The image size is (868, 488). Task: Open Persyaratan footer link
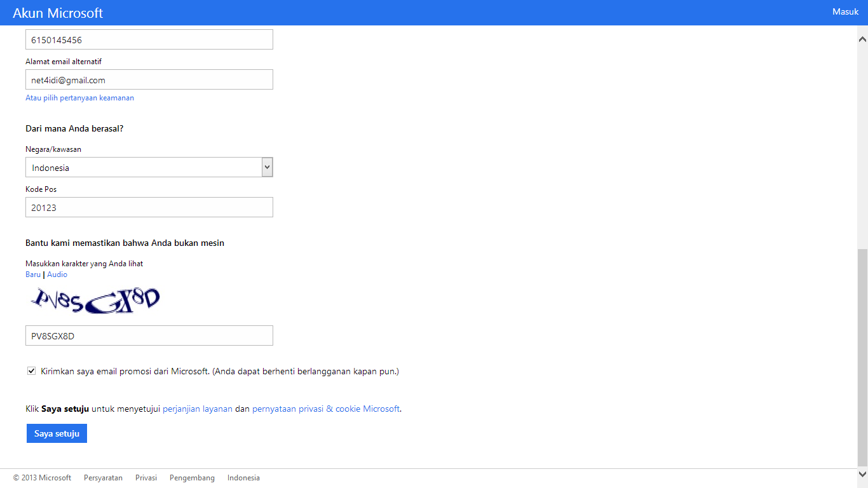(103, 478)
